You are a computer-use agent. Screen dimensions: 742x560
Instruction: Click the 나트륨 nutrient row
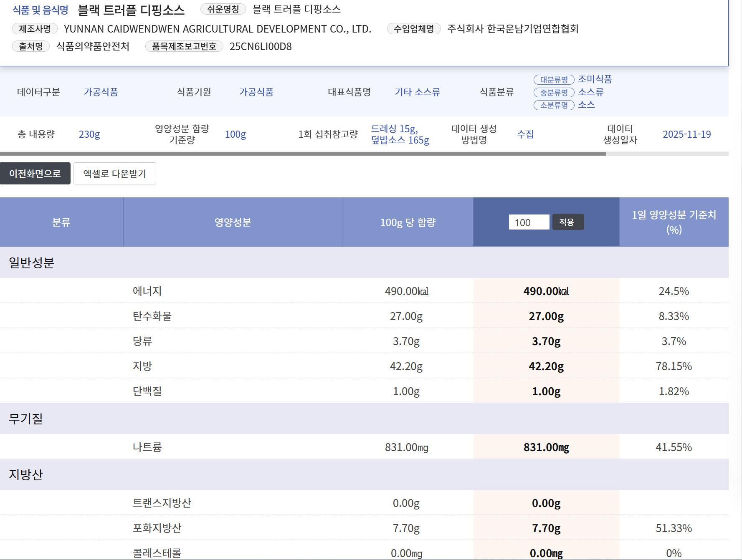(x=364, y=447)
